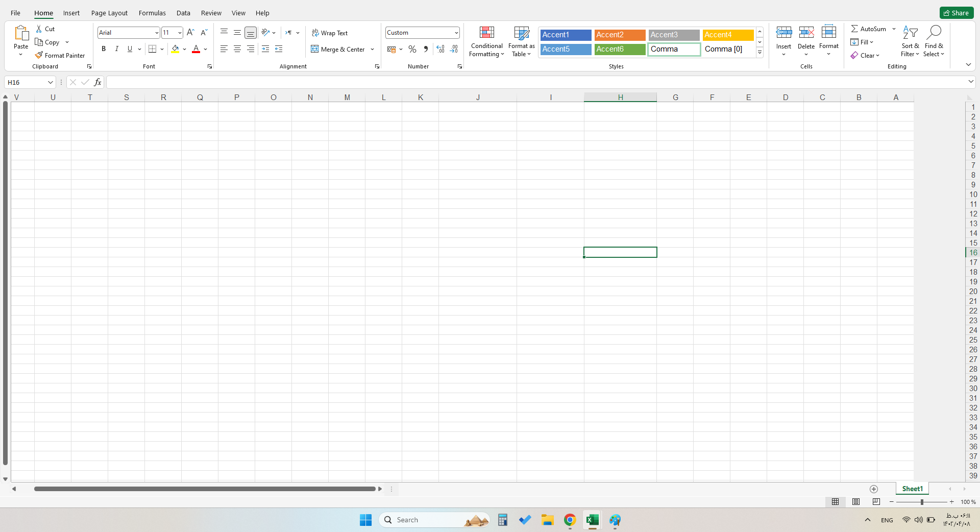
Task: Click the Clear button
Action: point(865,55)
